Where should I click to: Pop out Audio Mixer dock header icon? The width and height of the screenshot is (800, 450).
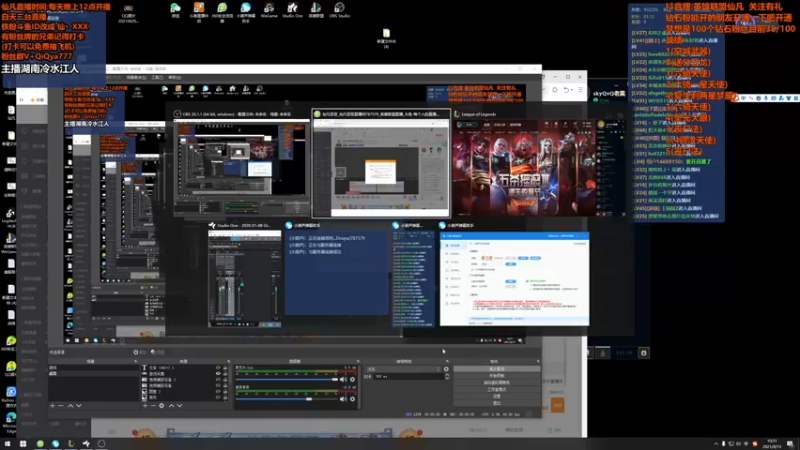tap(358, 361)
